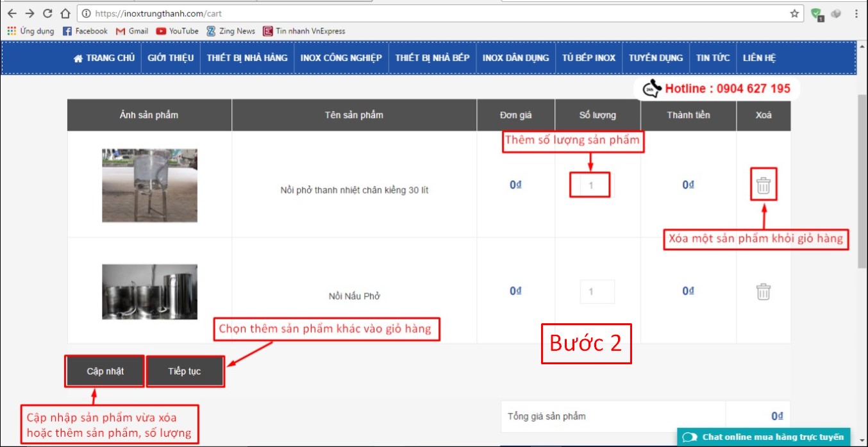Open Chat online mua hàng trực tuyến
Viewport: 868px width, 447px height.
[764, 437]
